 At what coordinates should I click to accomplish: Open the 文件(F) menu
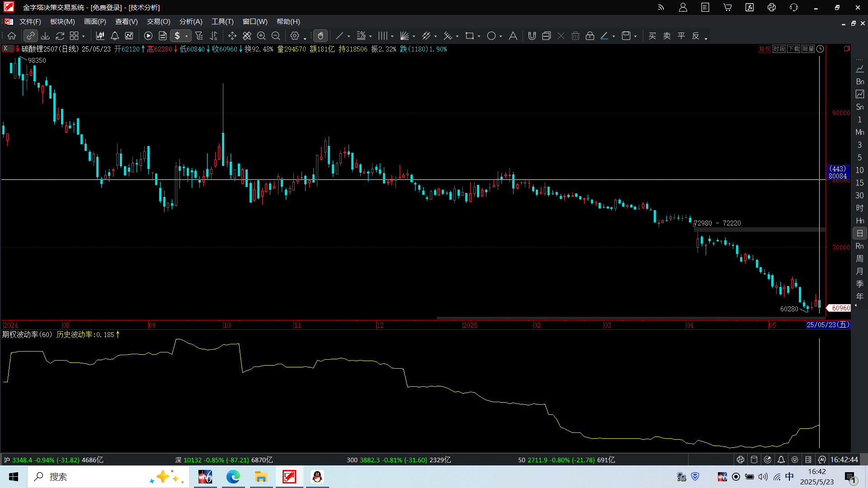click(x=30, y=22)
